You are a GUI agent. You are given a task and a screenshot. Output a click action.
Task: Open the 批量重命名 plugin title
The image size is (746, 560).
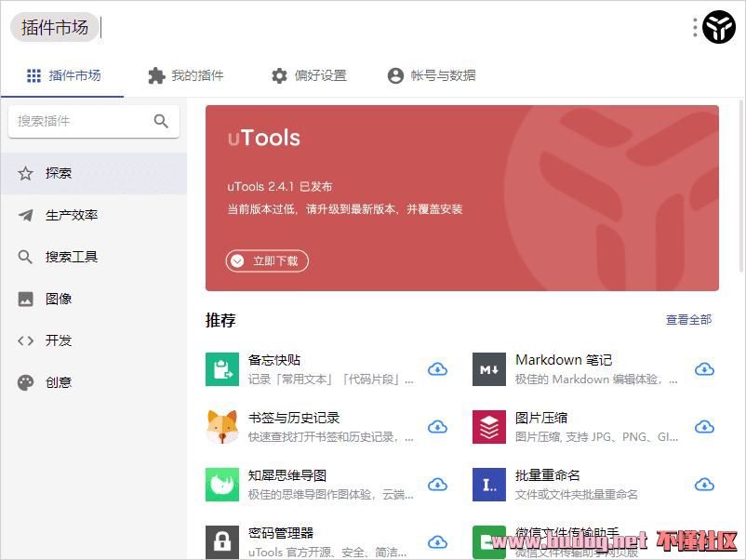(548, 475)
